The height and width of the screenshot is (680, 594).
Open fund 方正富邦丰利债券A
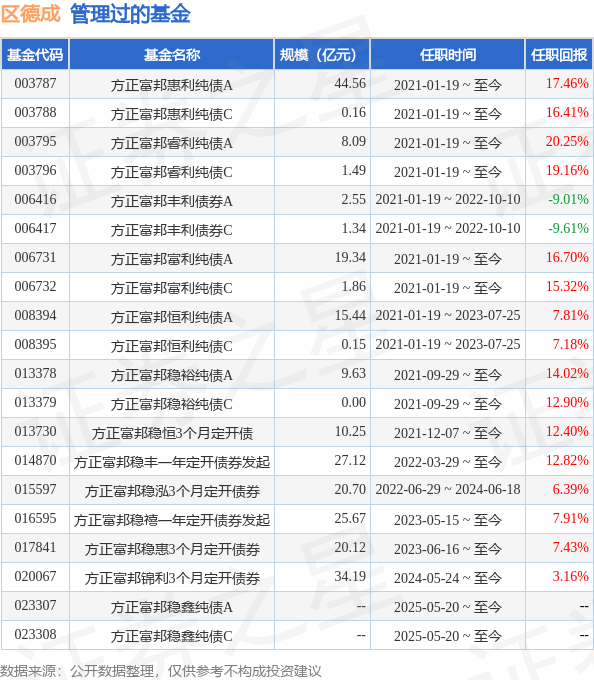coord(172,201)
